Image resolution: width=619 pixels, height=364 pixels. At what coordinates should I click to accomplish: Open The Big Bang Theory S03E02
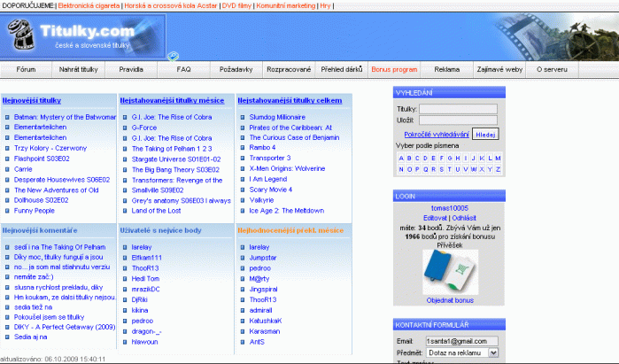175,170
